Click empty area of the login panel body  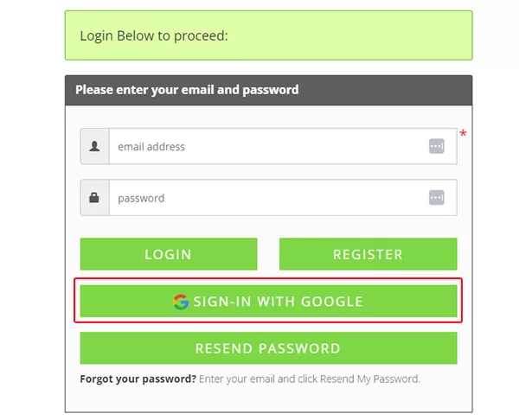(x=268, y=398)
